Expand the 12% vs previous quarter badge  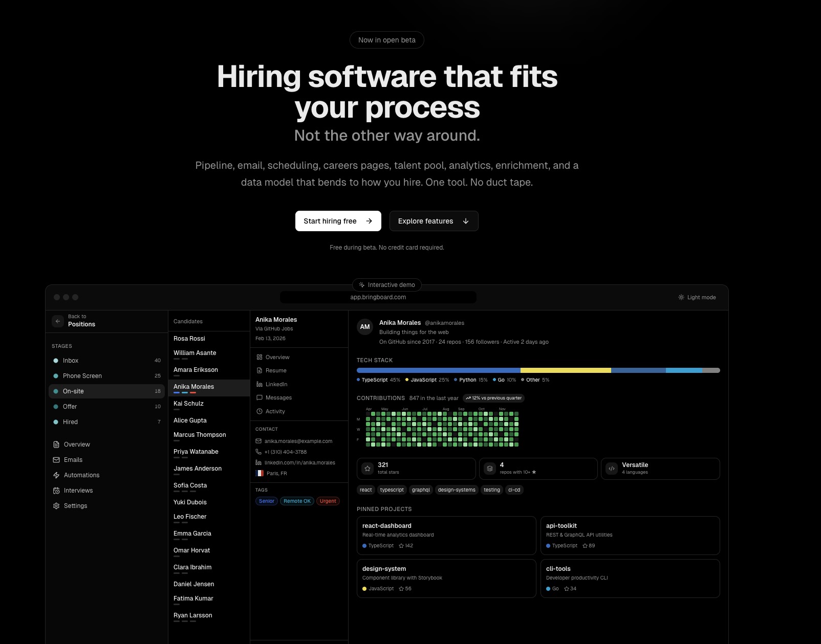(493, 398)
